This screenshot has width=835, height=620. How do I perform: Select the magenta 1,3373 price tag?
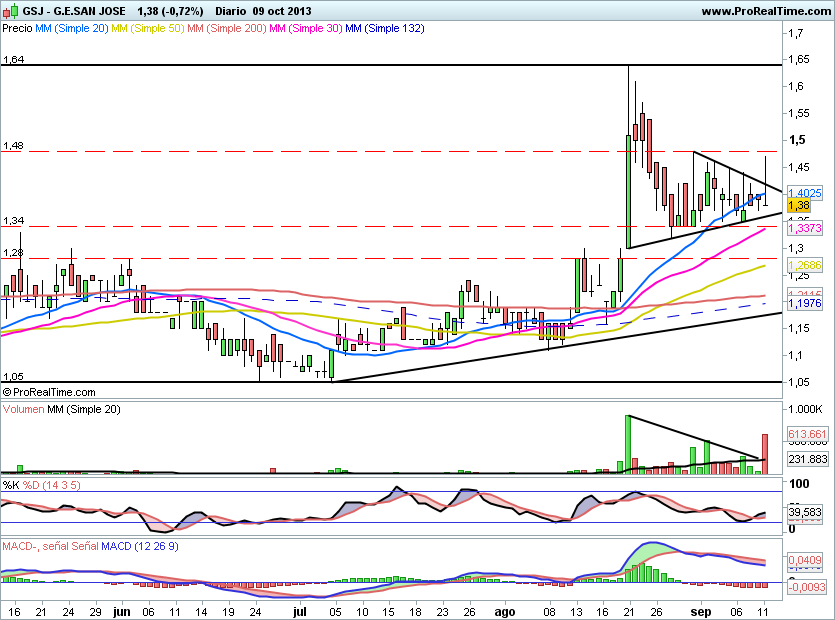(x=804, y=228)
